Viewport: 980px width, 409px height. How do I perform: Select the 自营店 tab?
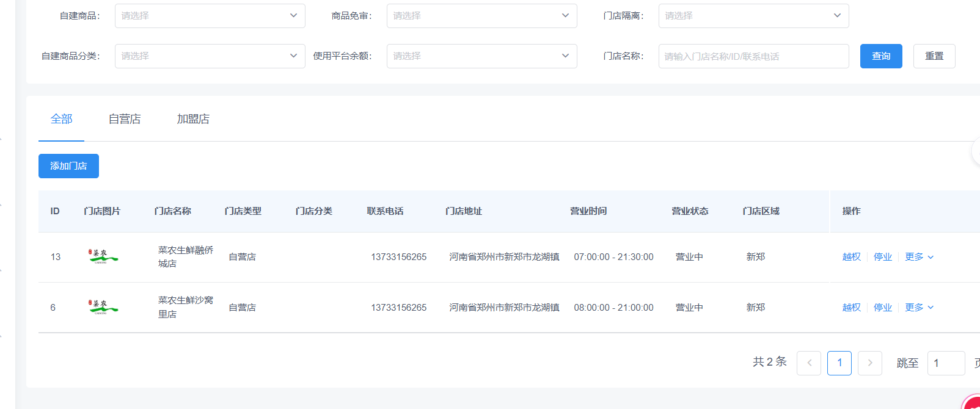(125, 119)
